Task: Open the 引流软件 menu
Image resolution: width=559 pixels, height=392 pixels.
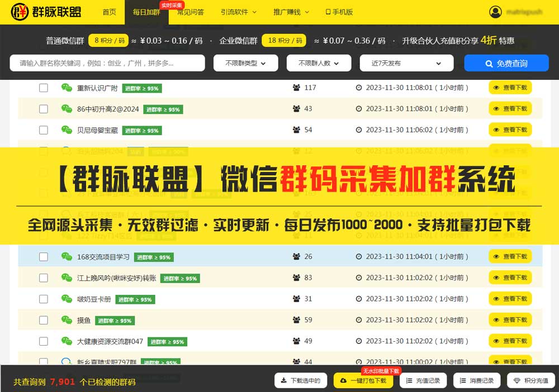Action: [x=238, y=12]
